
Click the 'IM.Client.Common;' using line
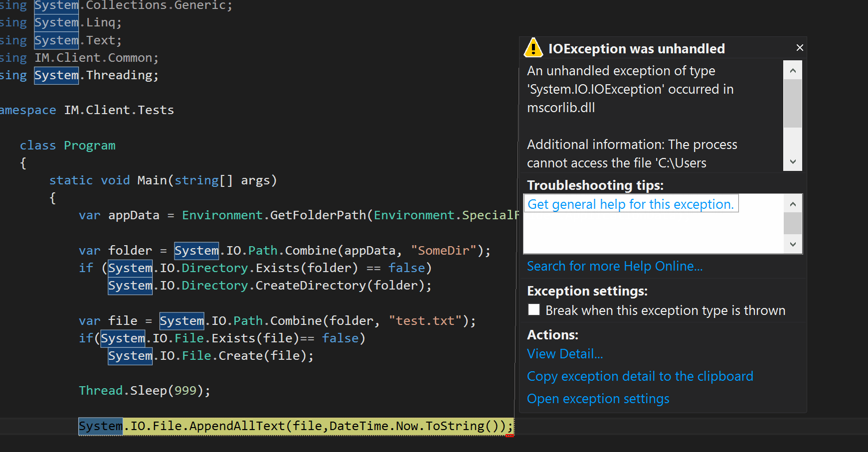pyautogui.click(x=97, y=58)
